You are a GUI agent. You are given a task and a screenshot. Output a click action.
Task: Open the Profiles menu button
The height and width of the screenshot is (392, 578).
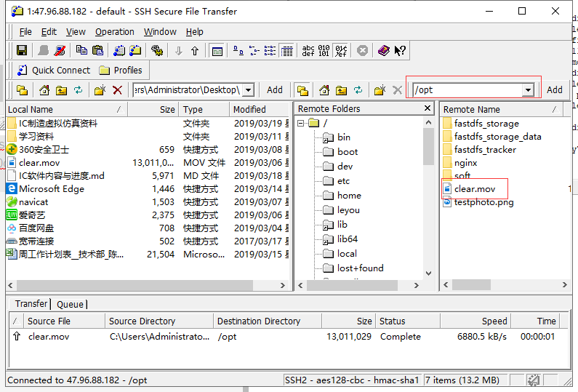point(121,70)
